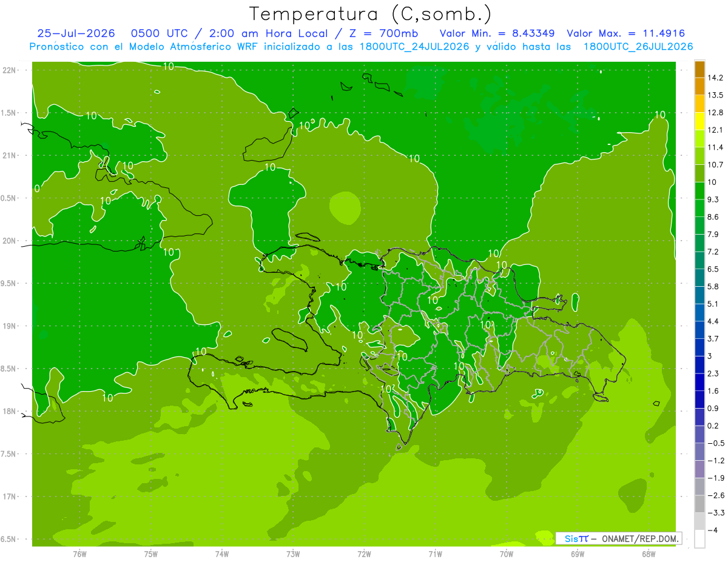Click the 74W longitude label

coord(222,554)
